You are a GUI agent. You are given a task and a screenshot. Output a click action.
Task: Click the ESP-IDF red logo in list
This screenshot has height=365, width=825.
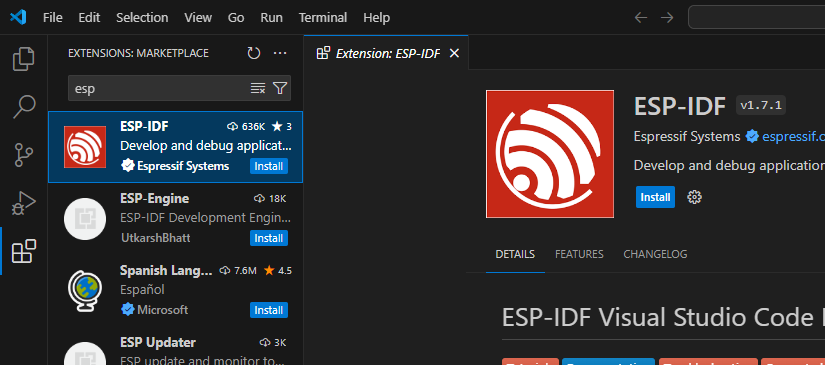85,147
